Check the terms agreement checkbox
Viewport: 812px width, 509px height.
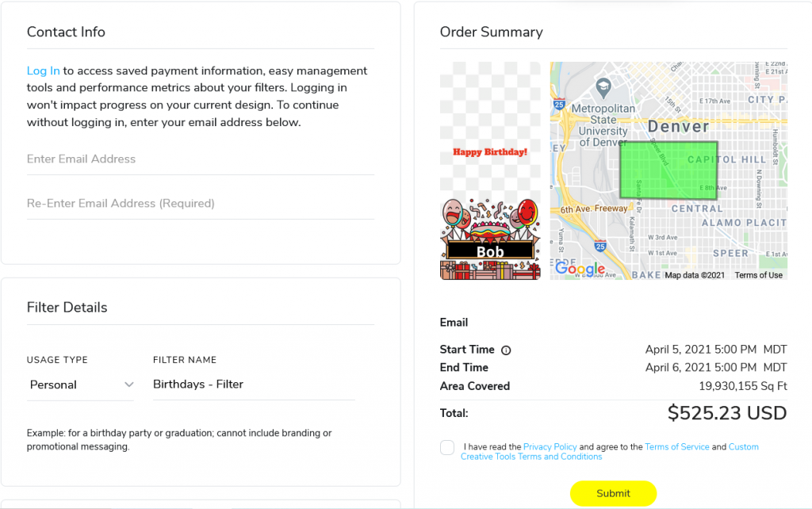pyautogui.click(x=446, y=447)
